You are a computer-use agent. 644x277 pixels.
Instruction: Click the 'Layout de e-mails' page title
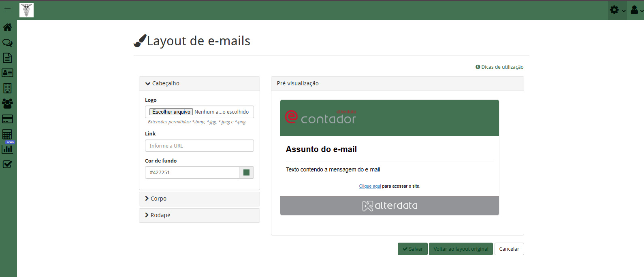pos(198,41)
